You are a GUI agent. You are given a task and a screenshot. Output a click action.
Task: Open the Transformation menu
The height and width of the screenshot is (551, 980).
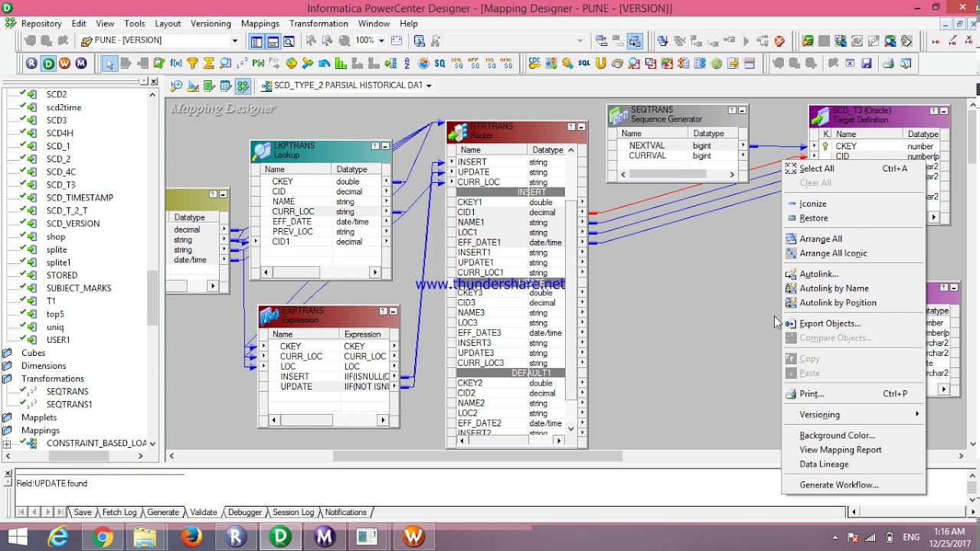tap(318, 24)
